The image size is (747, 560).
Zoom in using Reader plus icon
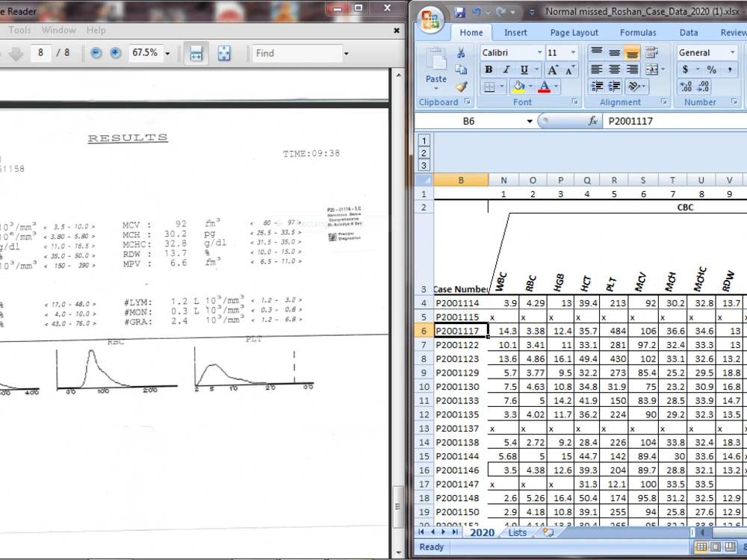[115, 53]
